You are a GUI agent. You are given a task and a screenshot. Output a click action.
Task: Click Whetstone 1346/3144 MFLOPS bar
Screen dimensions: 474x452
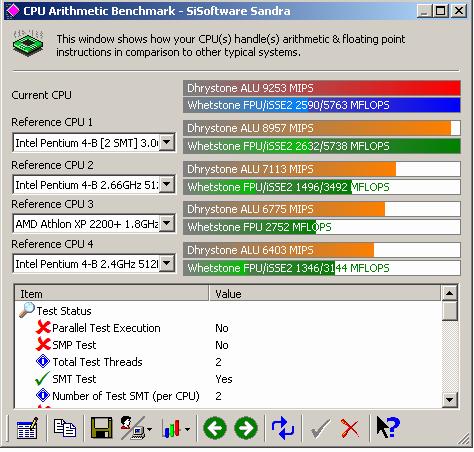point(322,268)
